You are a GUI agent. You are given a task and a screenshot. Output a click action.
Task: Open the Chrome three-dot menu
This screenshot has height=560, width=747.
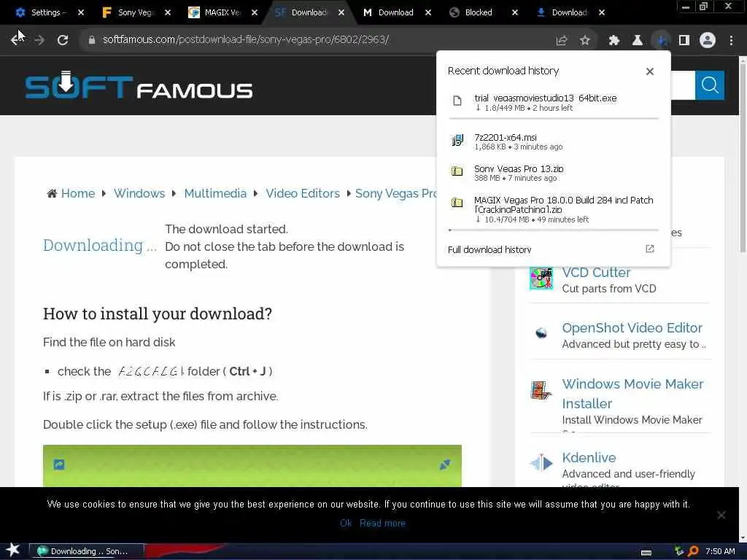pyautogui.click(x=731, y=41)
